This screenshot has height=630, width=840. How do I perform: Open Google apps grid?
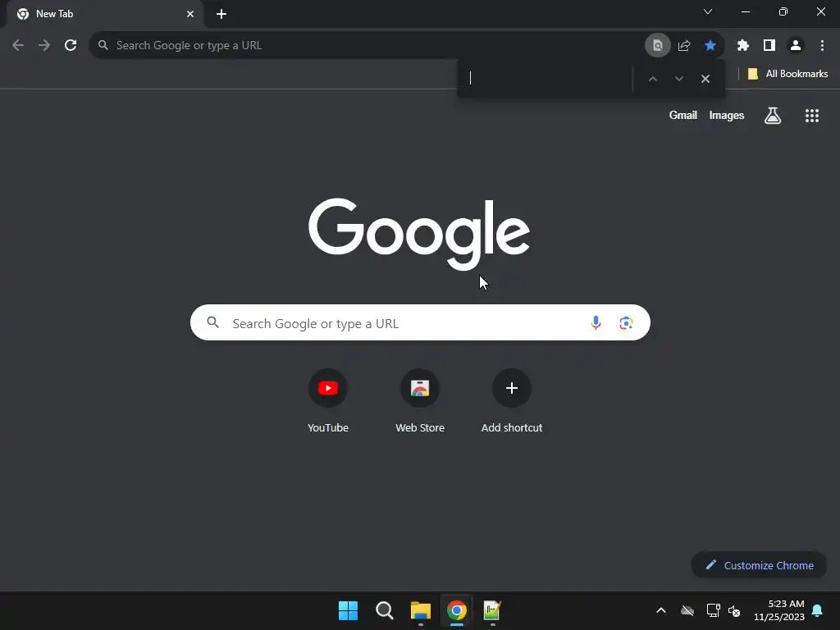tap(812, 115)
